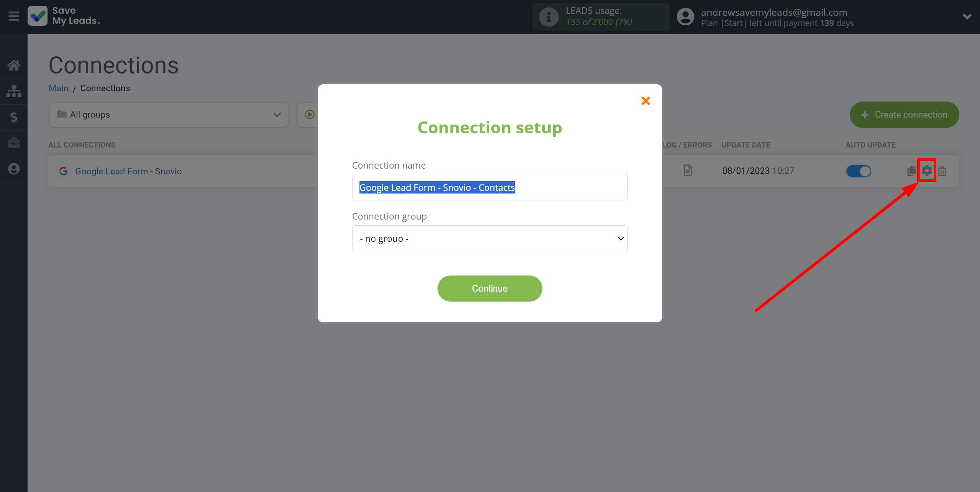
Task: Expand the All groups filter dropdown
Action: click(167, 114)
